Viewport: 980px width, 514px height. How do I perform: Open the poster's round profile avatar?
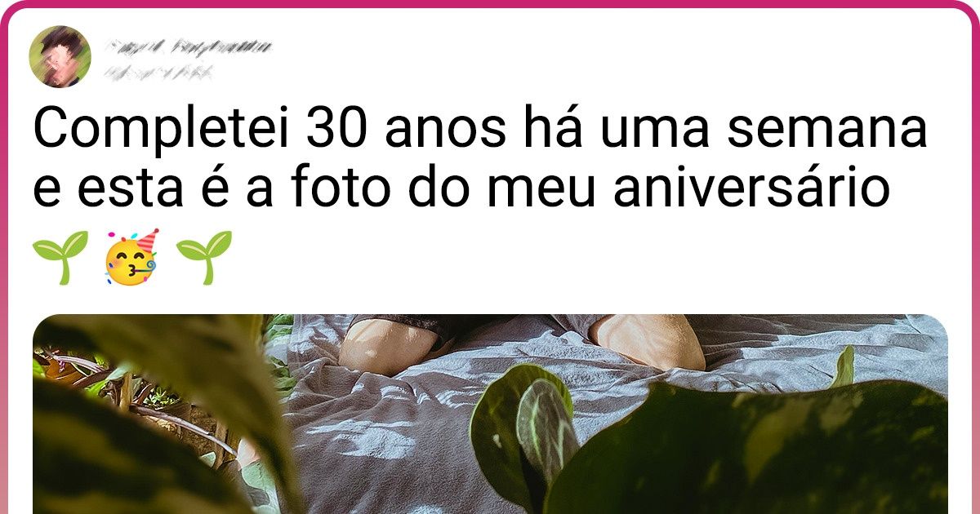click(x=60, y=56)
